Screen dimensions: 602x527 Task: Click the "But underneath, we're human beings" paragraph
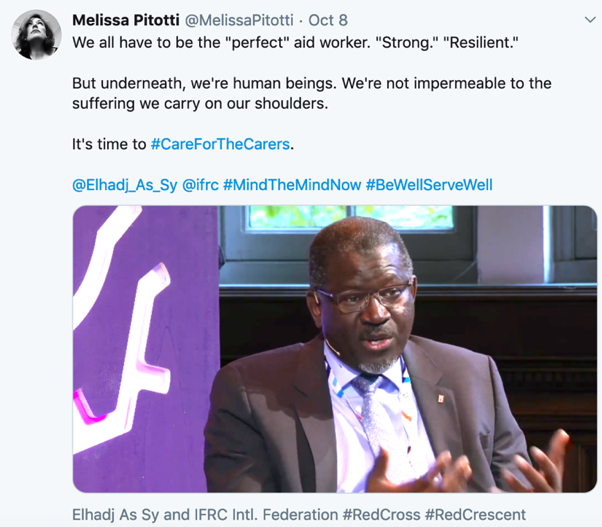pos(312,93)
